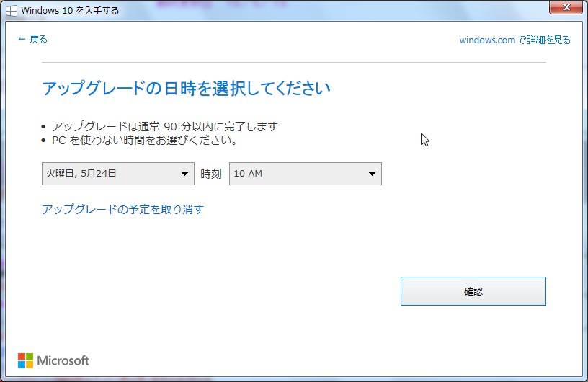This screenshot has width=588, height=382.
Task: Open the date dropdown showing 火曜日, 5月24日
Action: [117, 174]
